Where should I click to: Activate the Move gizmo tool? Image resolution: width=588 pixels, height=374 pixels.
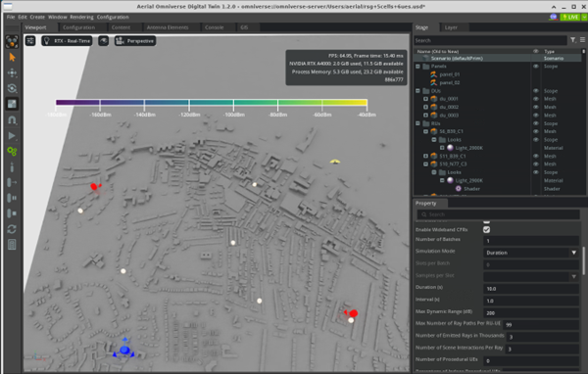click(12, 72)
